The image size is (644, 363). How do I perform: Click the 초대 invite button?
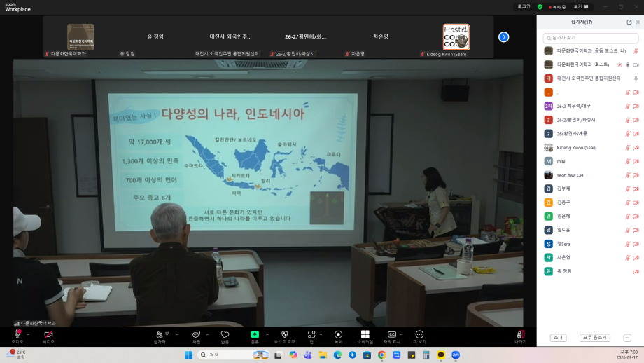[x=558, y=338]
